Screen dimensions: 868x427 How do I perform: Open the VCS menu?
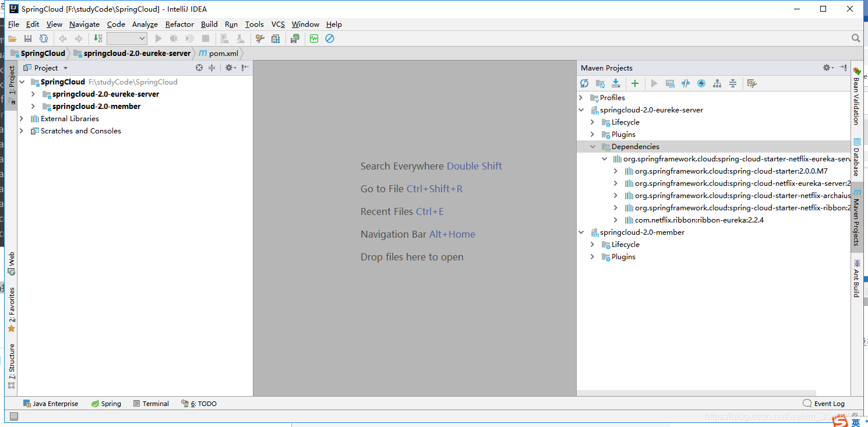pyautogui.click(x=278, y=24)
